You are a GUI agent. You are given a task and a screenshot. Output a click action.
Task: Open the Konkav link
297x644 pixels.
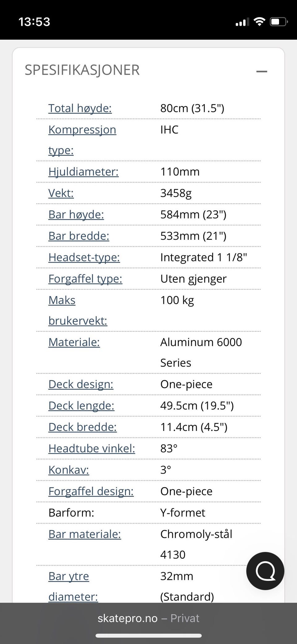tap(69, 470)
